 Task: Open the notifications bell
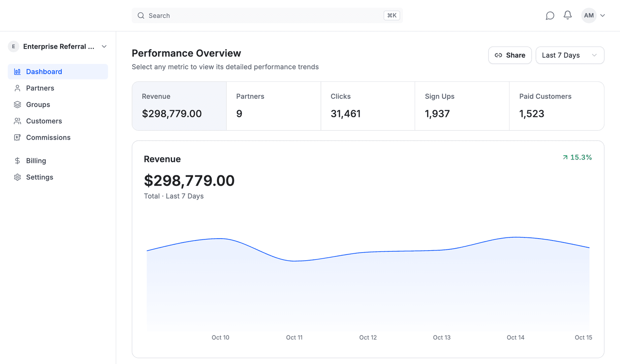[x=568, y=15]
